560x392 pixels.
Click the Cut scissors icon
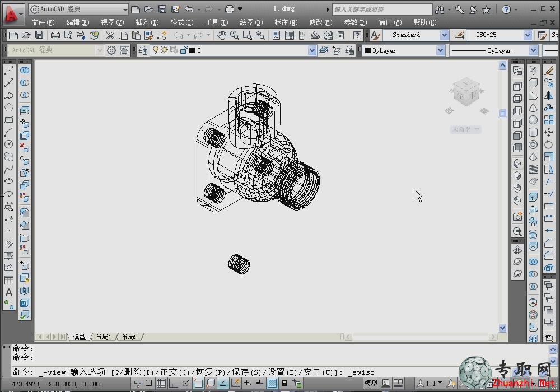tap(110, 35)
